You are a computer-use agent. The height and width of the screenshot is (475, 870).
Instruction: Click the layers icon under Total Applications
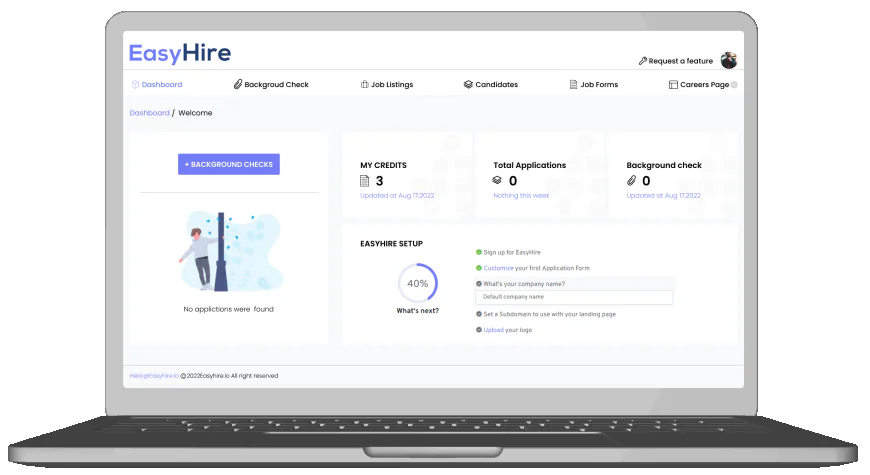497,180
